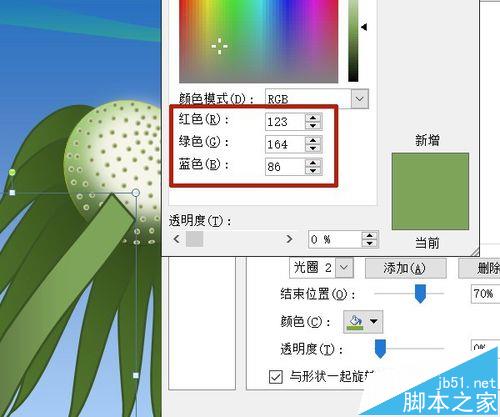Increase color dialog 透明度 with up arrow

tap(369, 235)
